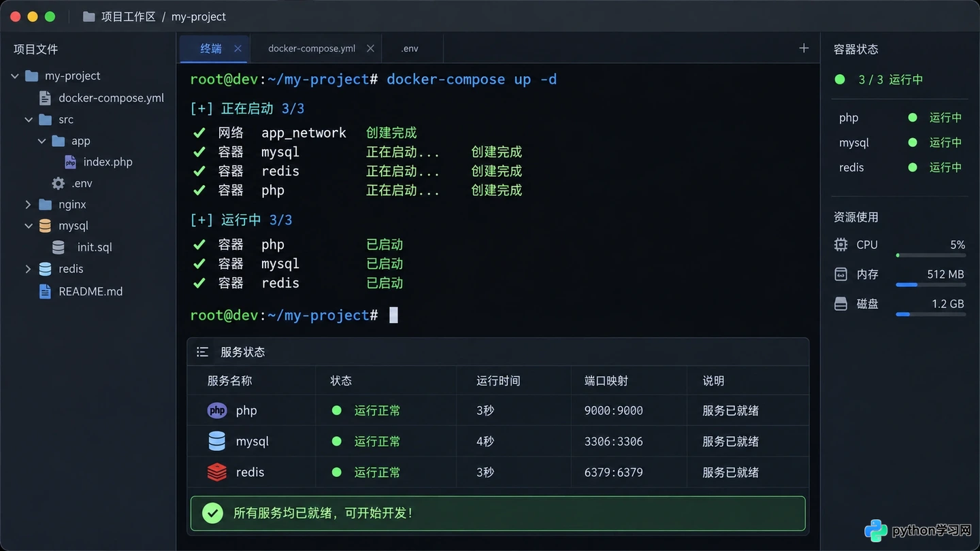980x551 pixels.
Task: Click the mysql database logo in service table
Action: click(216, 441)
